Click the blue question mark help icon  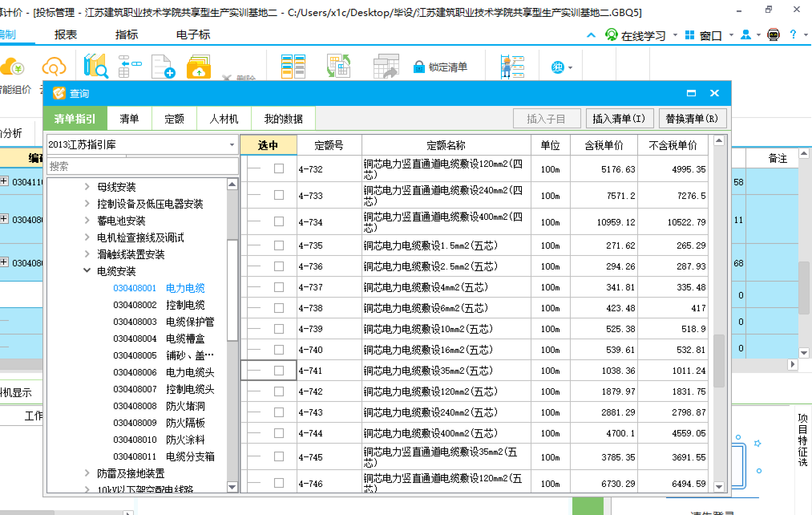[793, 34]
